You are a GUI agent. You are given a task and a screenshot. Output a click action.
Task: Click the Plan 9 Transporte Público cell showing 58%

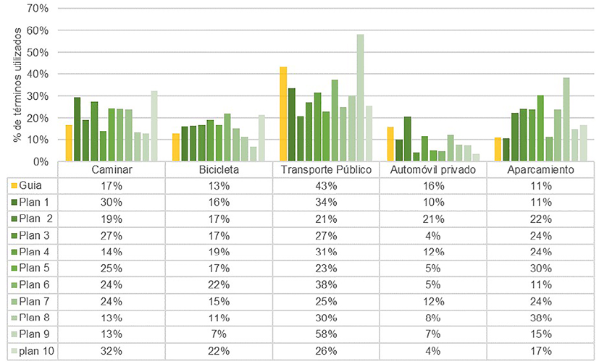click(327, 334)
